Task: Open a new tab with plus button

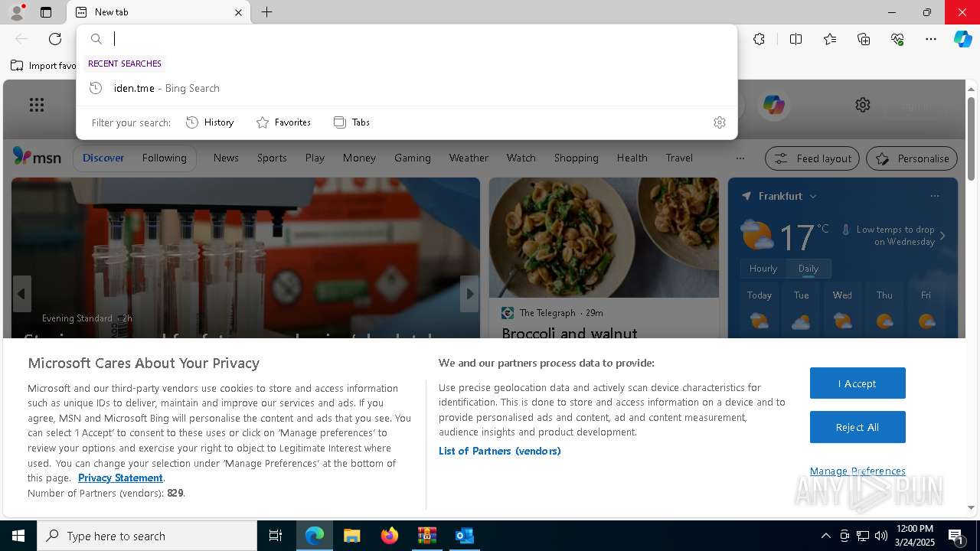Action: coord(266,12)
